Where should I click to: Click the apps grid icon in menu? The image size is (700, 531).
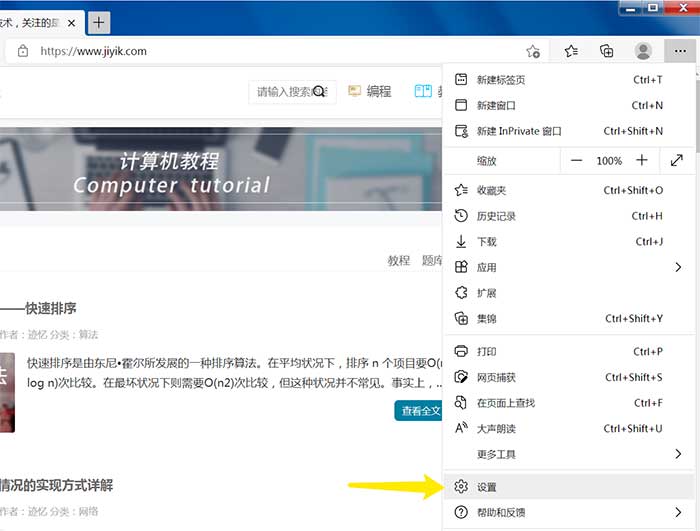click(461, 267)
